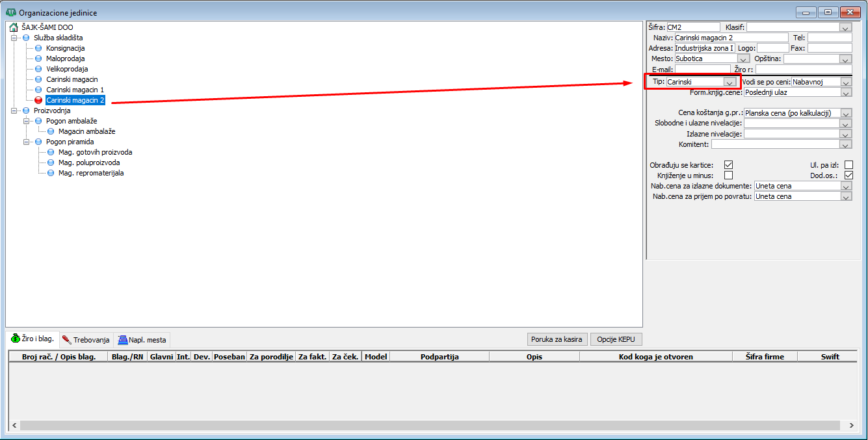The height and width of the screenshot is (440, 868).
Task: Click the house icon beside ŠAJK-ŠAMI DOO
Action: [14, 27]
